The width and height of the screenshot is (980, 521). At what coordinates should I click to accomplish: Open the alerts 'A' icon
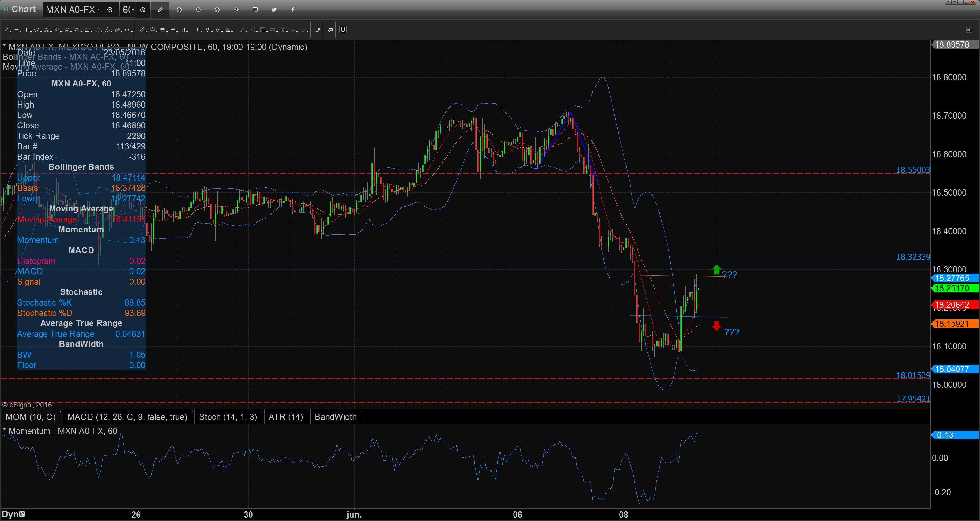[217, 10]
